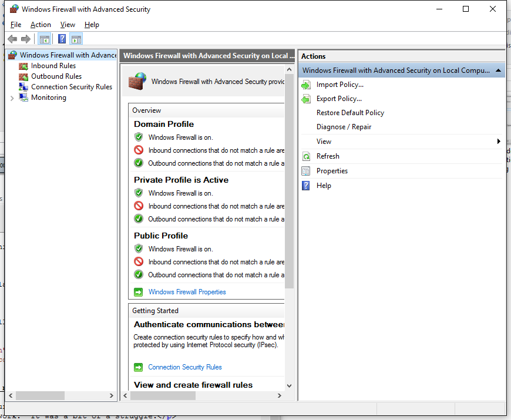The image size is (511, 420).
Task: Open Connection Security Rules link in Getting Started
Action: (x=185, y=367)
